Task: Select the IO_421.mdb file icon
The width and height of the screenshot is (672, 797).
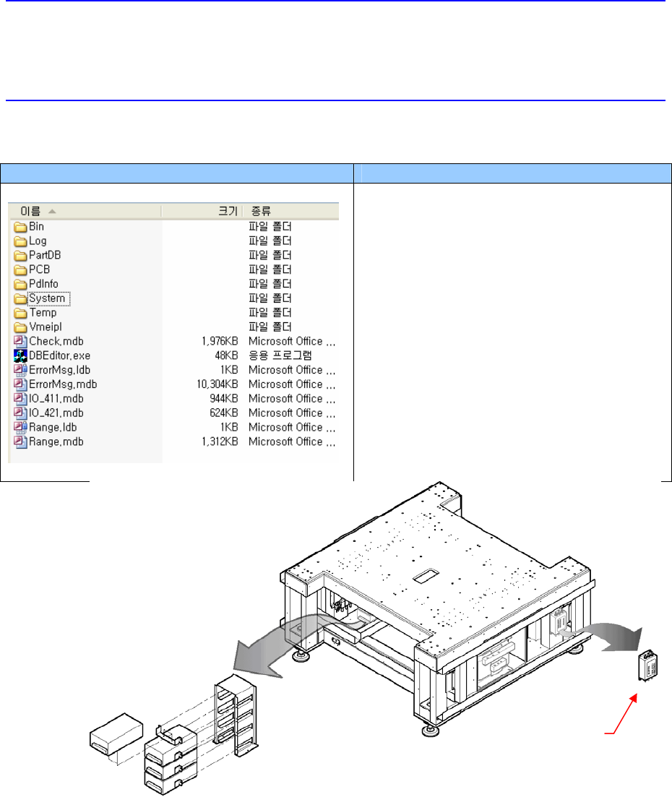Action: click(20, 413)
